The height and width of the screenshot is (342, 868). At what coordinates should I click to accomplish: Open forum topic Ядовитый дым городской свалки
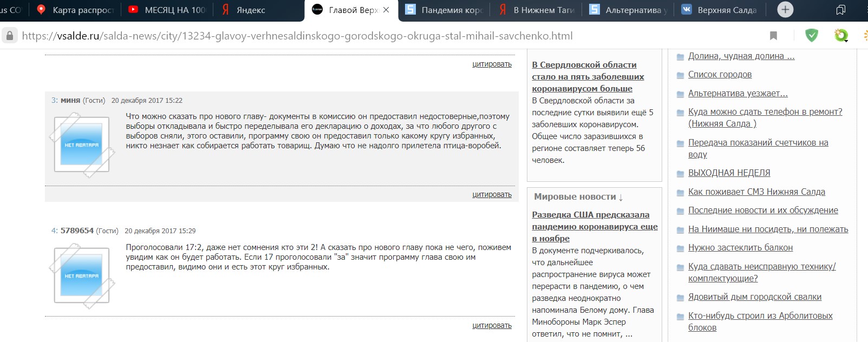click(x=754, y=297)
